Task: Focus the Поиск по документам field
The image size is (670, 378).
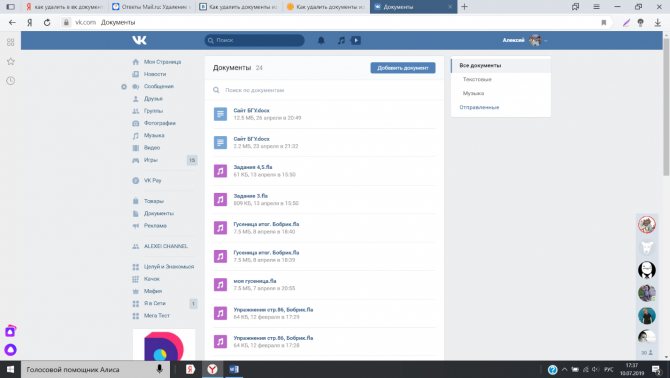Action: click(324, 90)
